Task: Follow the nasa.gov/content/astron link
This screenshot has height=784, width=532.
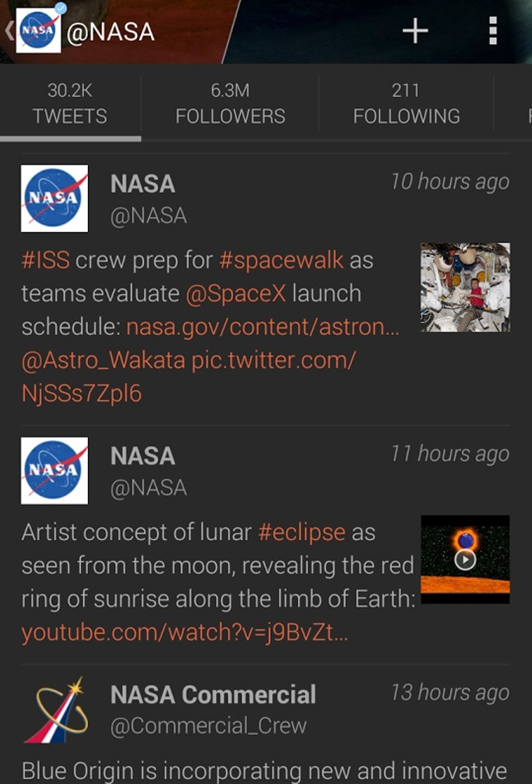Action: tap(262, 327)
